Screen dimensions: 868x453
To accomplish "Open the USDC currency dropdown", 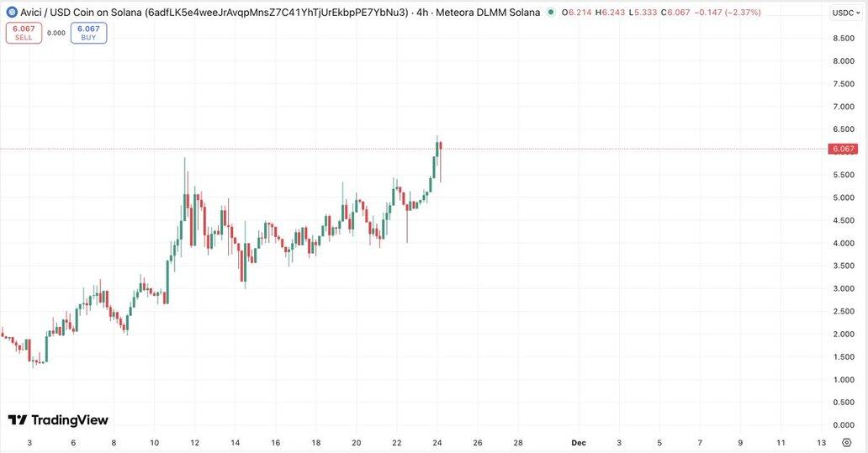I will tap(844, 13).
